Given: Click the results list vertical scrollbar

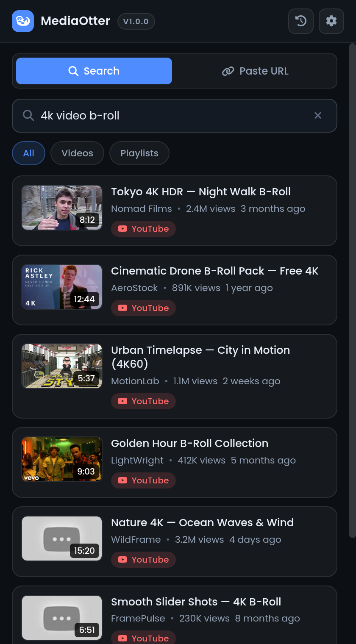Looking at the screenshot, I should pos(352,290).
